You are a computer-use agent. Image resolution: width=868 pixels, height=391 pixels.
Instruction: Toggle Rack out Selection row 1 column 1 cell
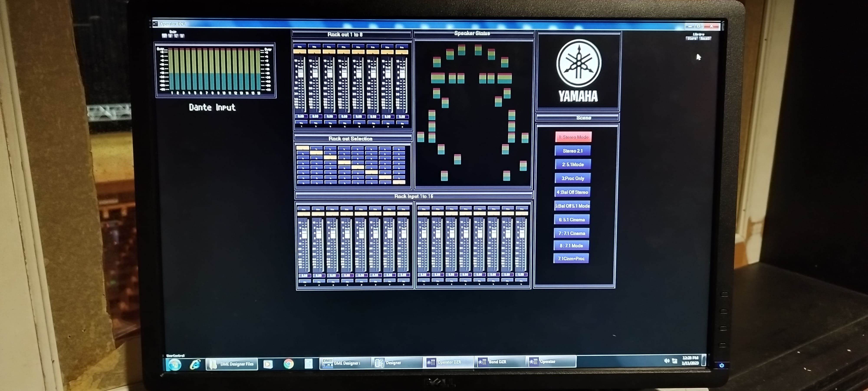click(x=302, y=148)
